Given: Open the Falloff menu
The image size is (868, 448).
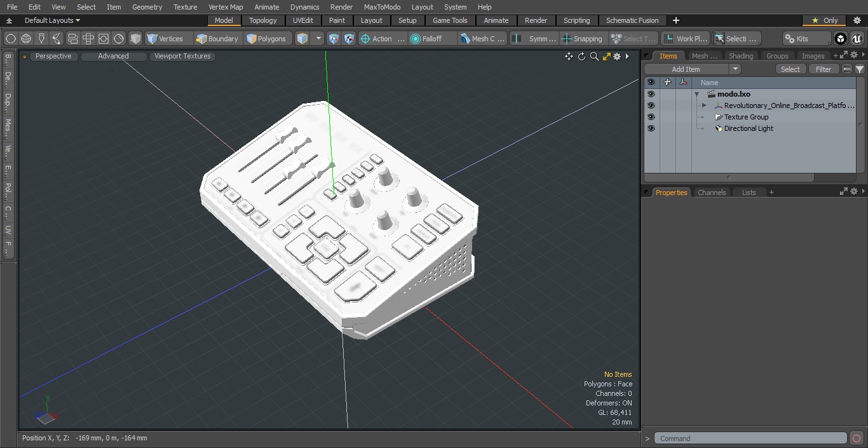Looking at the screenshot, I should [x=432, y=39].
